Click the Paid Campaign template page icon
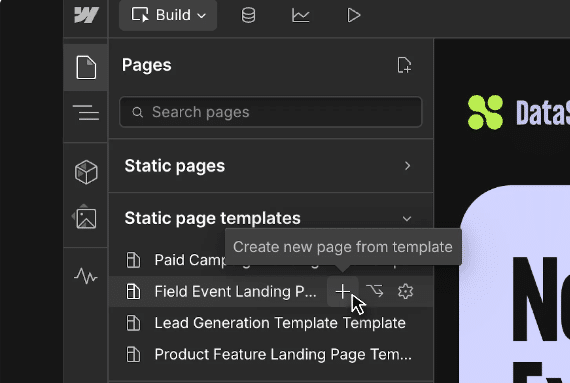 pos(133,260)
